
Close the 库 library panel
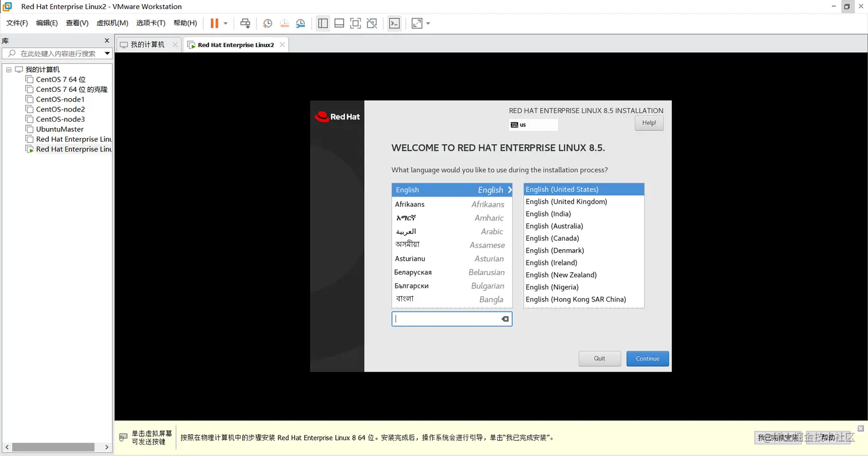[x=107, y=41]
